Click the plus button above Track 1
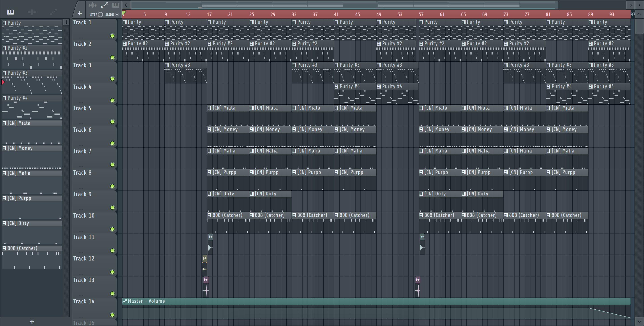644x326 pixels. (80, 13)
